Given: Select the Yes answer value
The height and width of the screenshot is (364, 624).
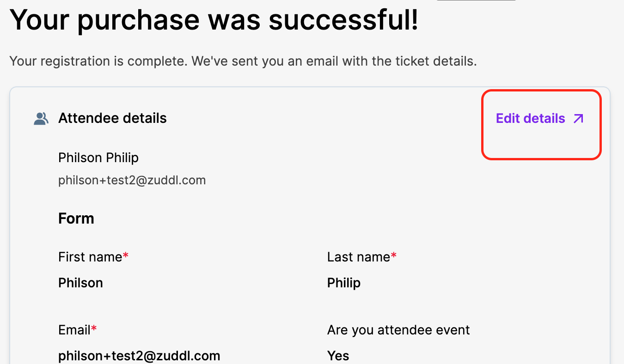Looking at the screenshot, I should point(338,356).
